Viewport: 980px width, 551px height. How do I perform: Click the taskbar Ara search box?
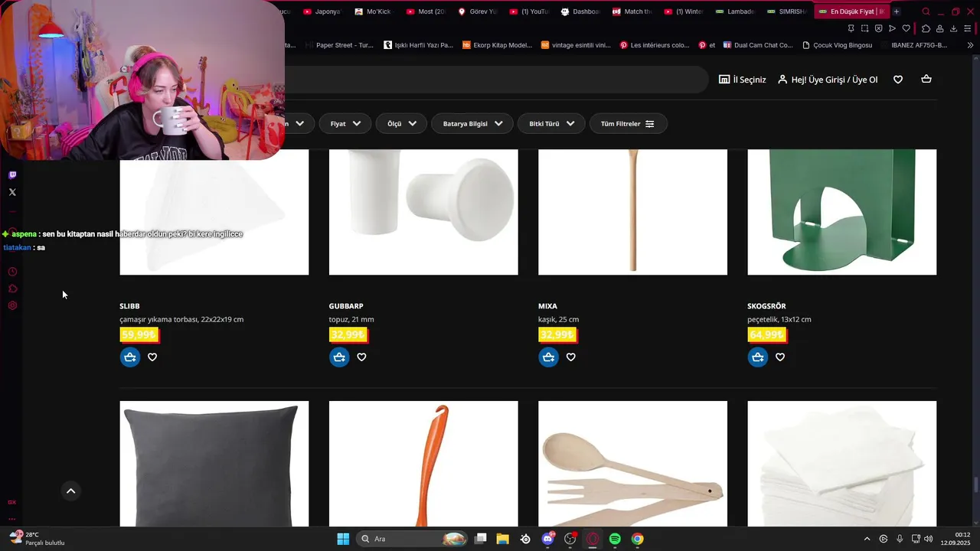[x=412, y=539]
